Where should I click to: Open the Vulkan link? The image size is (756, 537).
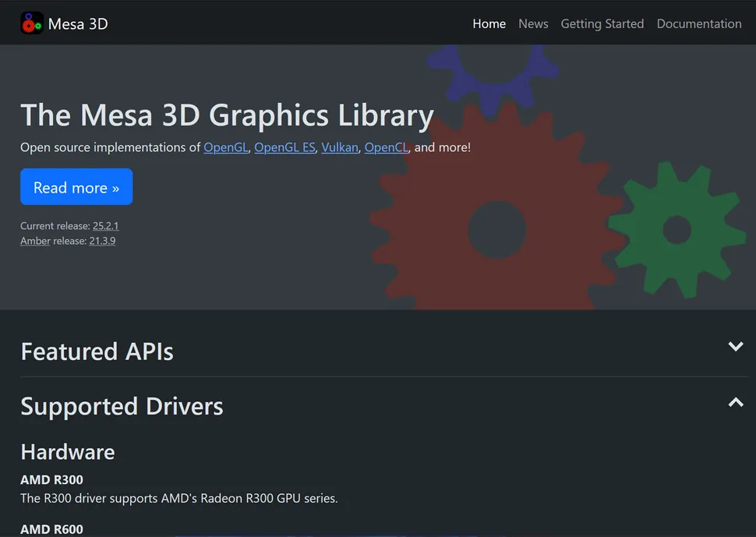[340, 147]
